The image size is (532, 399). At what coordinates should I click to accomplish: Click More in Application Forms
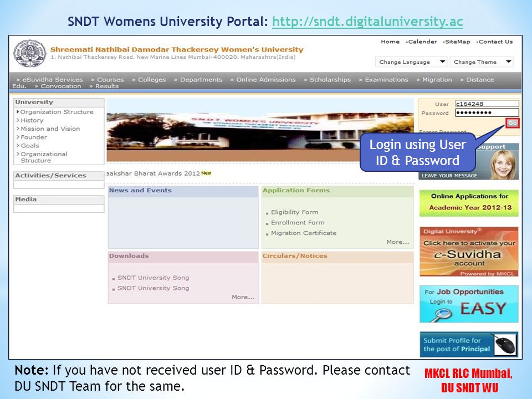398,242
